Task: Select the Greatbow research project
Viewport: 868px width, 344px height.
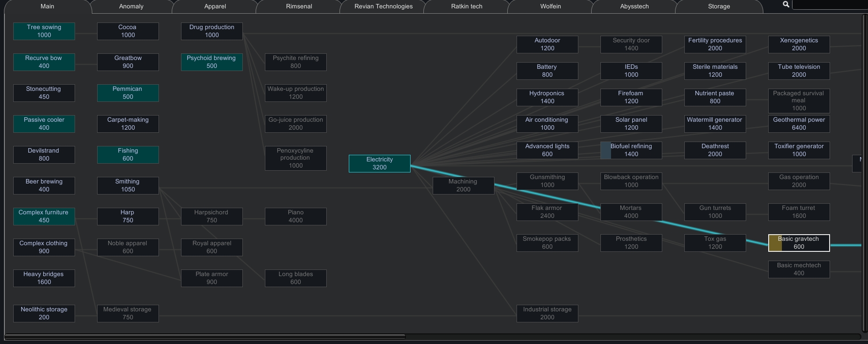Action: pyautogui.click(x=128, y=62)
